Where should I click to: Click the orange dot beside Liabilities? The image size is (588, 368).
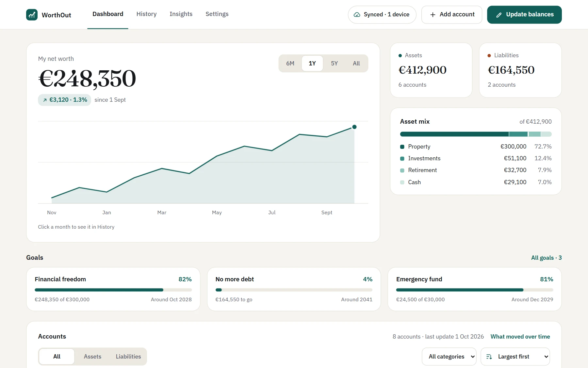pyautogui.click(x=489, y=56)
